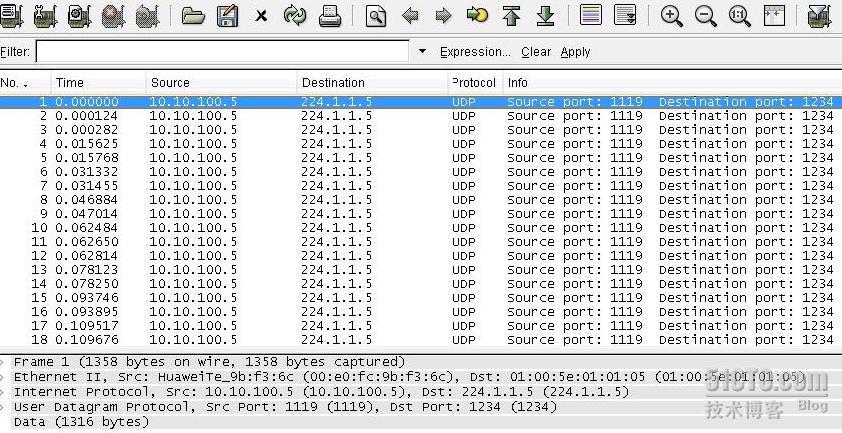Select packet 11 at time 0.062650
This screenshot has width=842, height=433.
pyautogui.click(x=421, y=242)
